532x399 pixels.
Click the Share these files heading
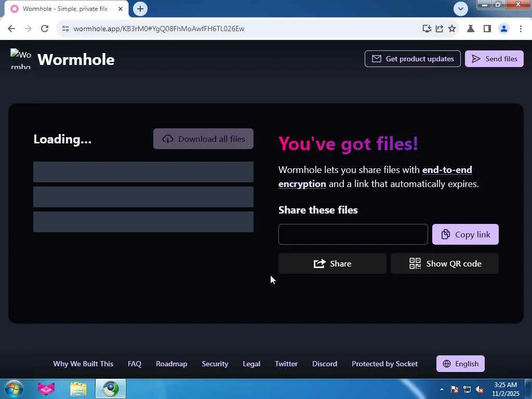[318, 210]
